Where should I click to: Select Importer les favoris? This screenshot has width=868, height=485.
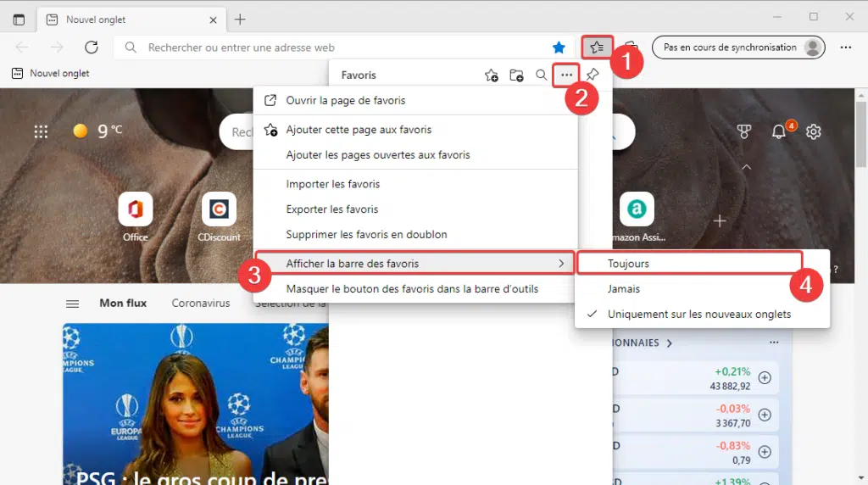coord(415,184)
